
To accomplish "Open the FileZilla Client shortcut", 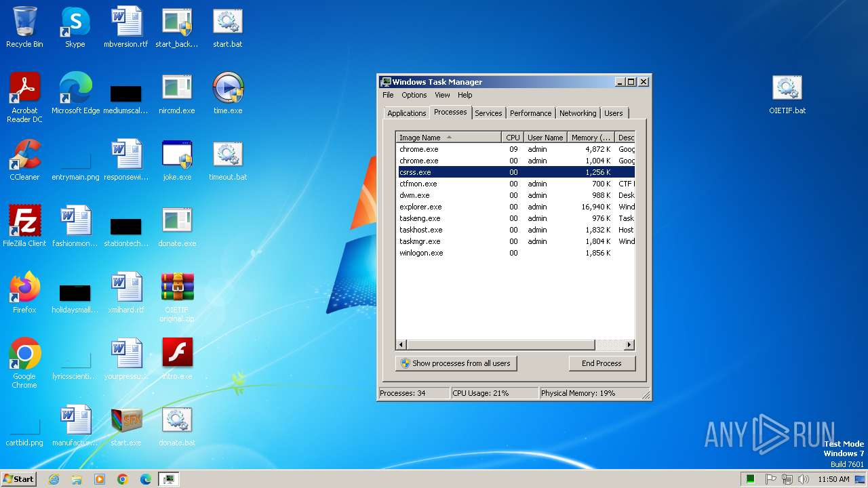I will point(24,226).
